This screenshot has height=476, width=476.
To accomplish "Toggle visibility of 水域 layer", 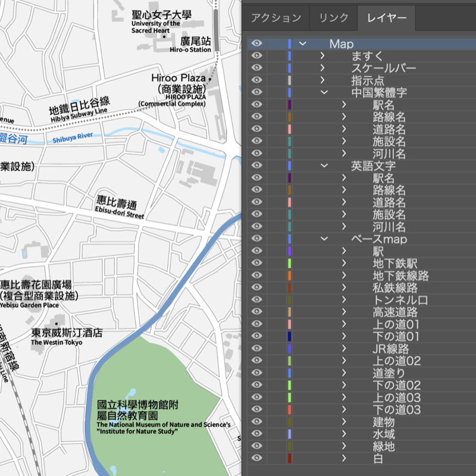I will 257,434.
